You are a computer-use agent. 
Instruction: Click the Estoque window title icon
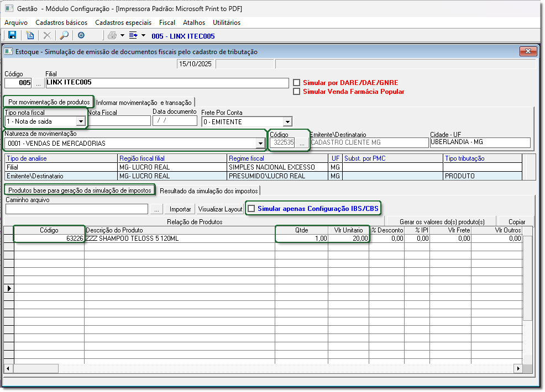pos(9,51)
